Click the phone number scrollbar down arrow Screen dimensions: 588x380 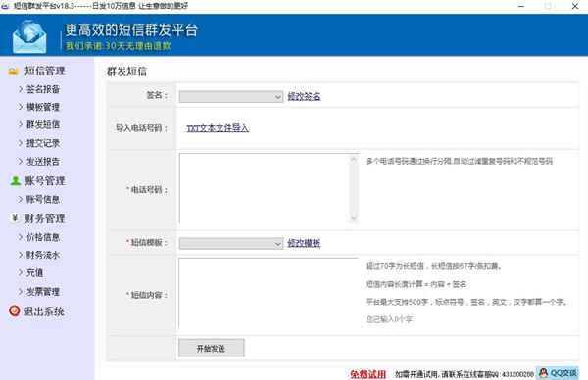point(354,218)
